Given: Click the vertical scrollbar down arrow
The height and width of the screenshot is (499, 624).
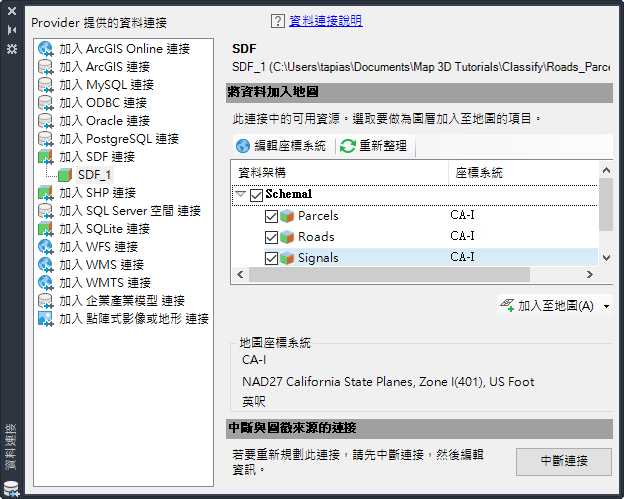Looking at the screenshot, I should coord(606,258).
